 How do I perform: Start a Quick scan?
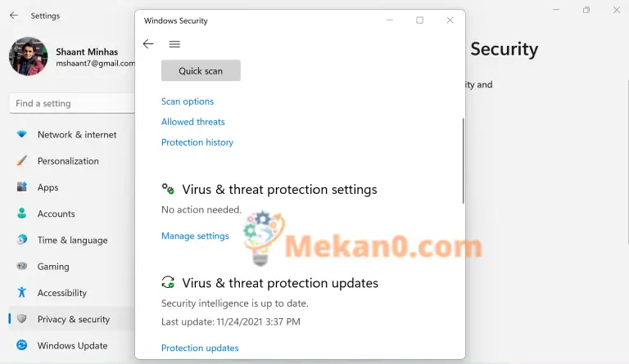coord(201,71)
